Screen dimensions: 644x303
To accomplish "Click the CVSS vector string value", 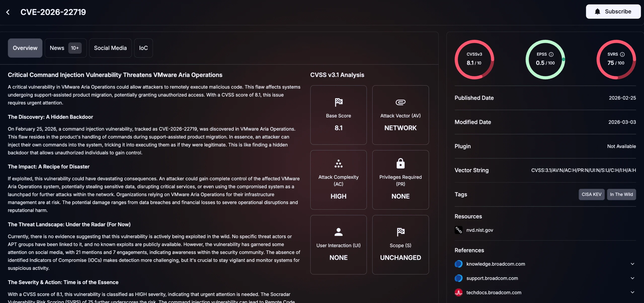I will (x=583, y=170).
